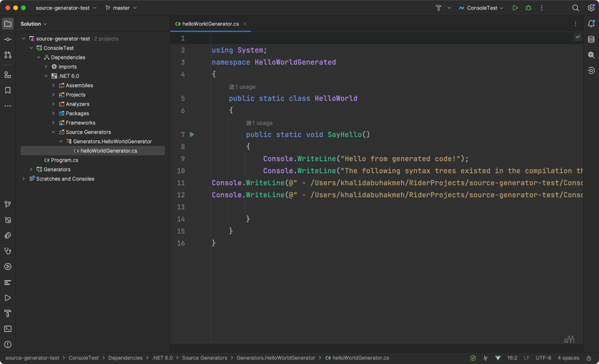Open the Terminal tool window
This screenshot has height=364, width=599.
[8, 329]
